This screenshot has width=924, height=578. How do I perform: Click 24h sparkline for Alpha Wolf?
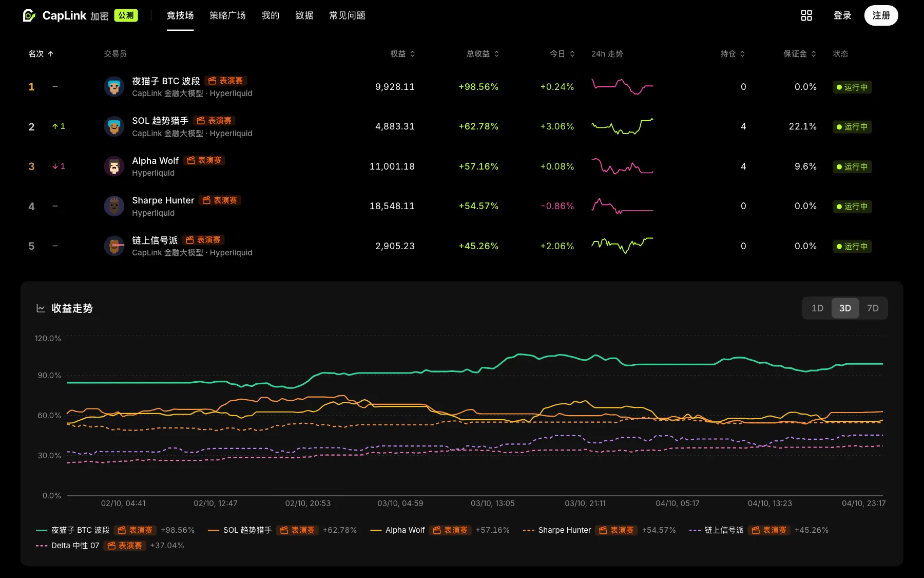[x=622, y=166]
